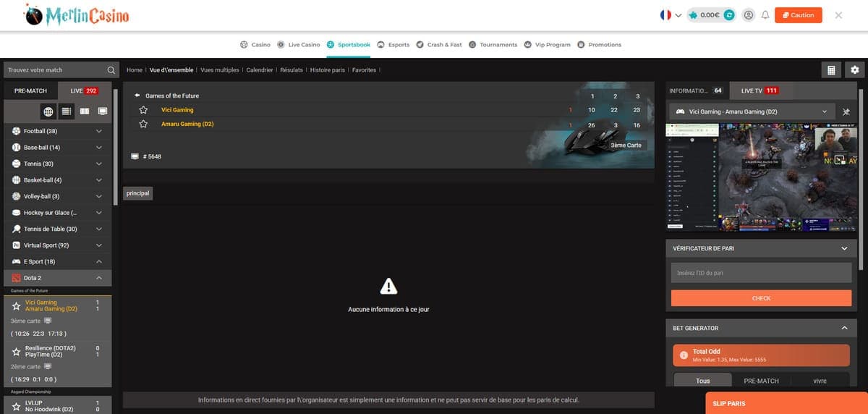This screenshot has width=868, height=414.
Task: Select the globe view icon in sidebar
Action: (x=48, y=111)
